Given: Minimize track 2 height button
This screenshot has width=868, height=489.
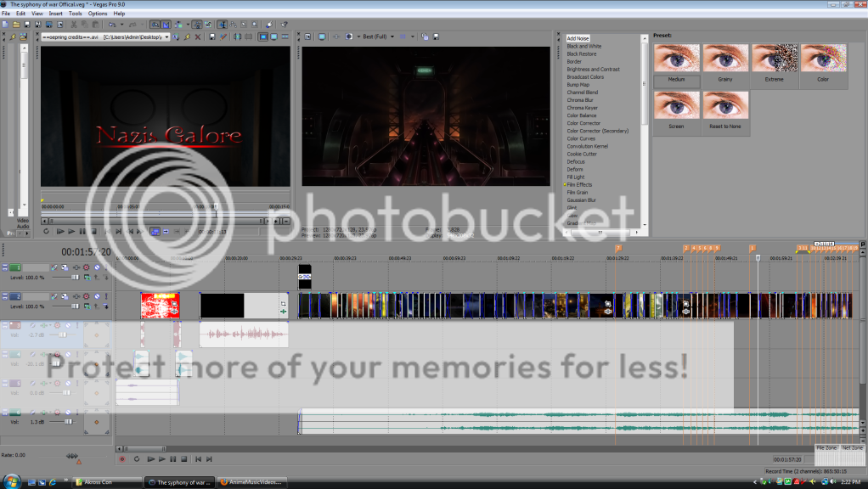Looking at the screenshot, I should 5,296.
